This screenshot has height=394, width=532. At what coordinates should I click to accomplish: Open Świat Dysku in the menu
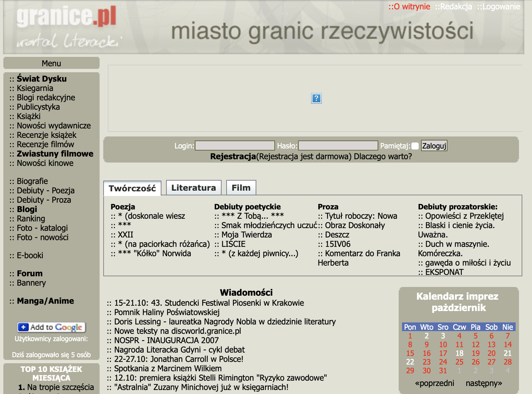click(42, 79)
